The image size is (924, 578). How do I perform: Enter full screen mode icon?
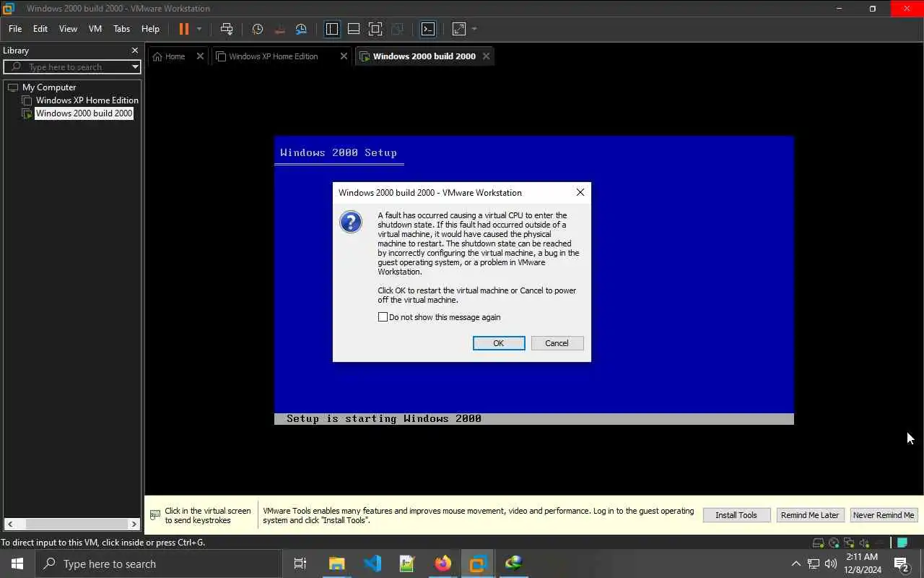pos(375,29)
